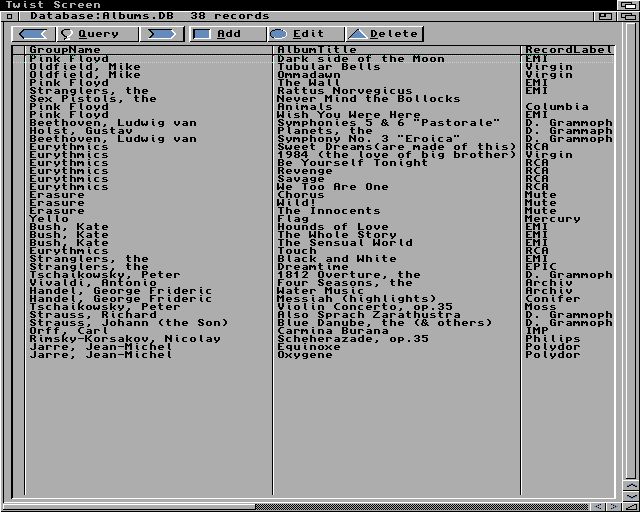This screenshot has height=512, width=640.
Task: Select 'The Innocents' album cell
Action: tap(329, 211)
